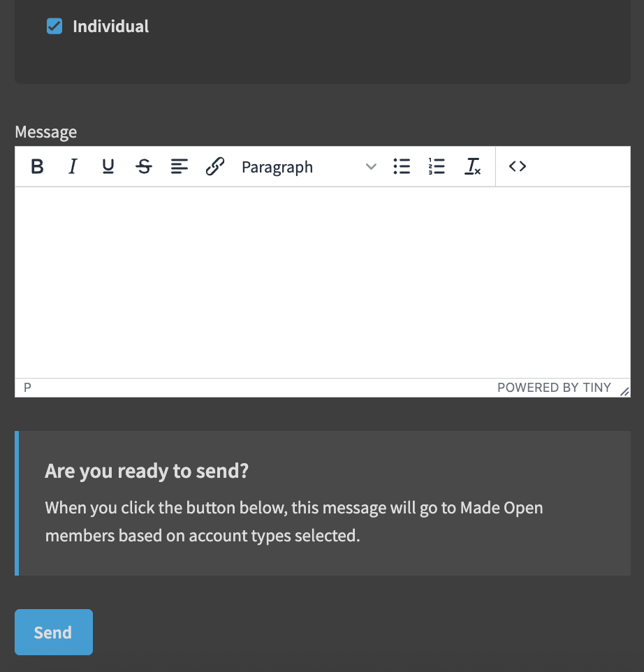644x672 pixels.
Task: Start a numbered list
Action: point(437,167)
